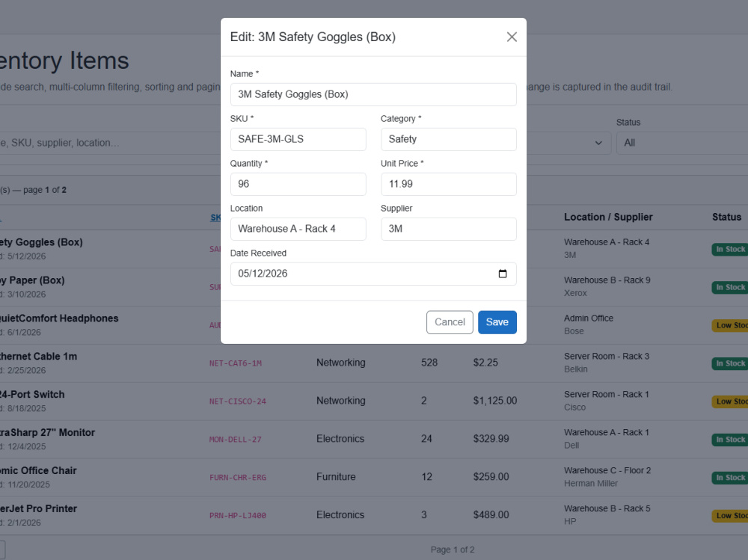Click the Page 1 of 2 footer text
The width and height of the screenshot is (748, 560).
[453, 550]
